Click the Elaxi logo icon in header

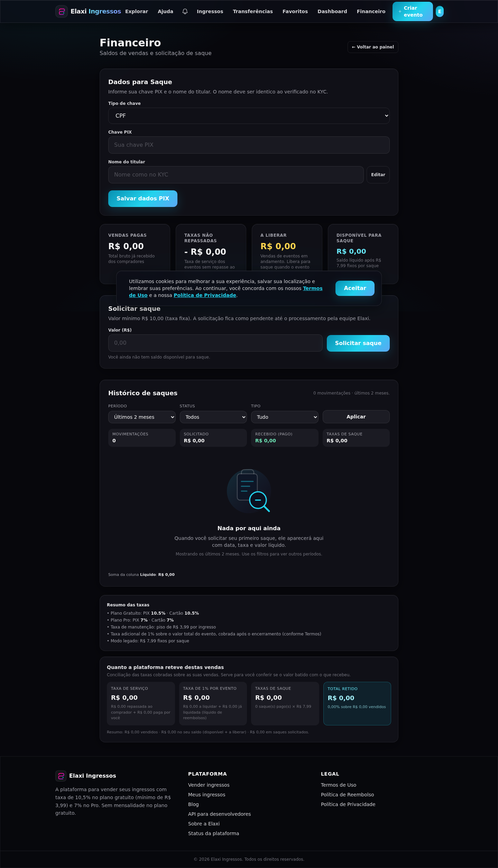coord(62,11)
